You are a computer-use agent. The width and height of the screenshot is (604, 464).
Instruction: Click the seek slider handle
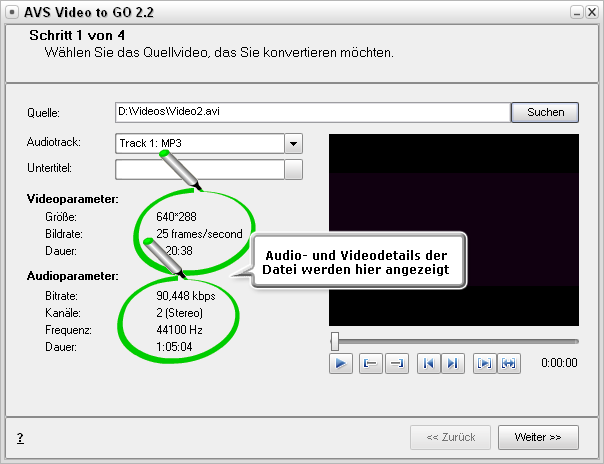pyautogui.click(x=335, y=341)
